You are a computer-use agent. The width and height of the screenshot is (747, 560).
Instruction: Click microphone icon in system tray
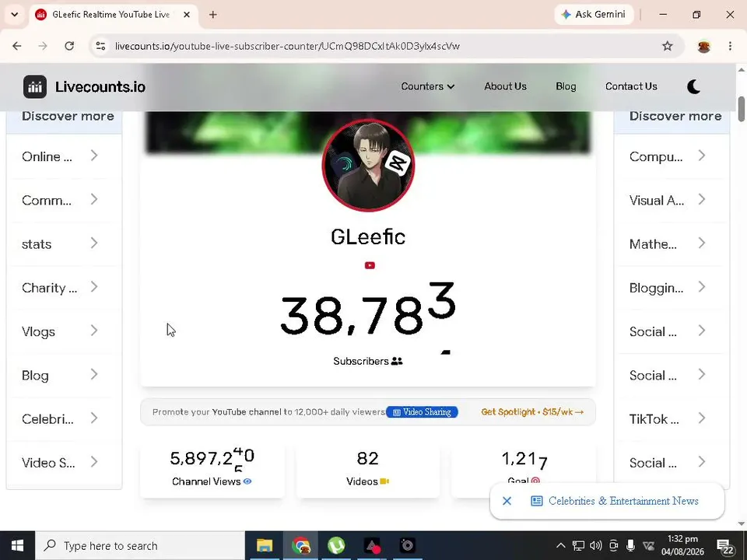(x=630, y=546)
